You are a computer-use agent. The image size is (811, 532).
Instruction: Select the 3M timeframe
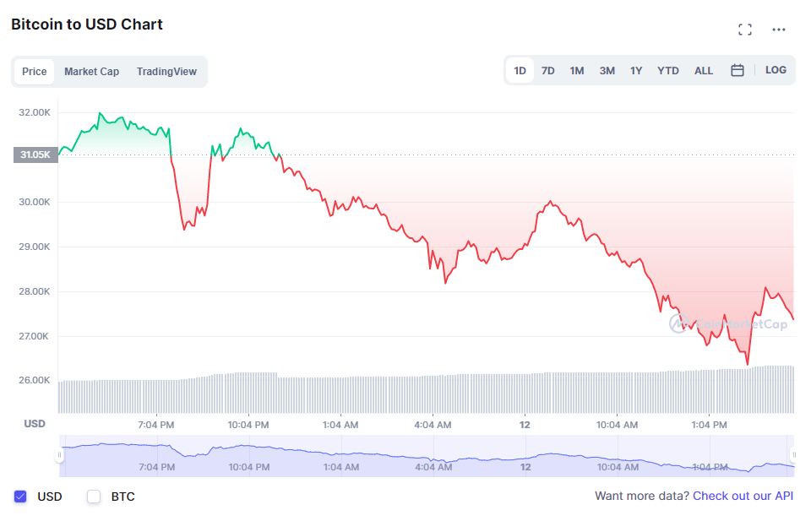tap(607, 70)
